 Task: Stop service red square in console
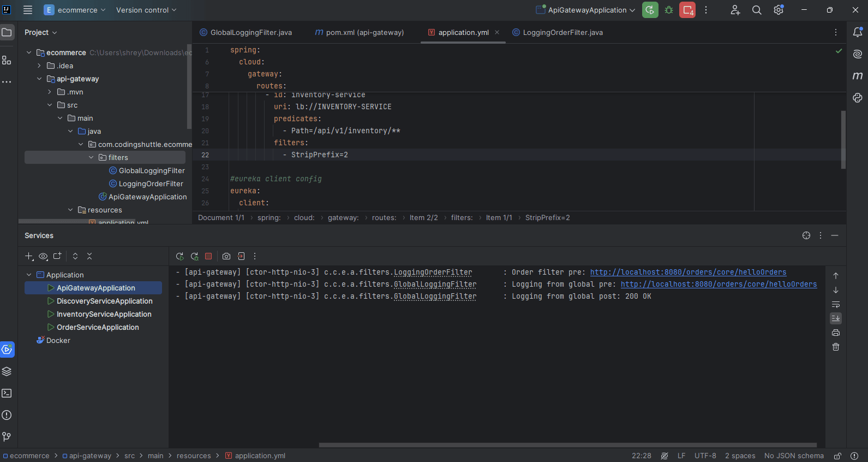[208, 256]
